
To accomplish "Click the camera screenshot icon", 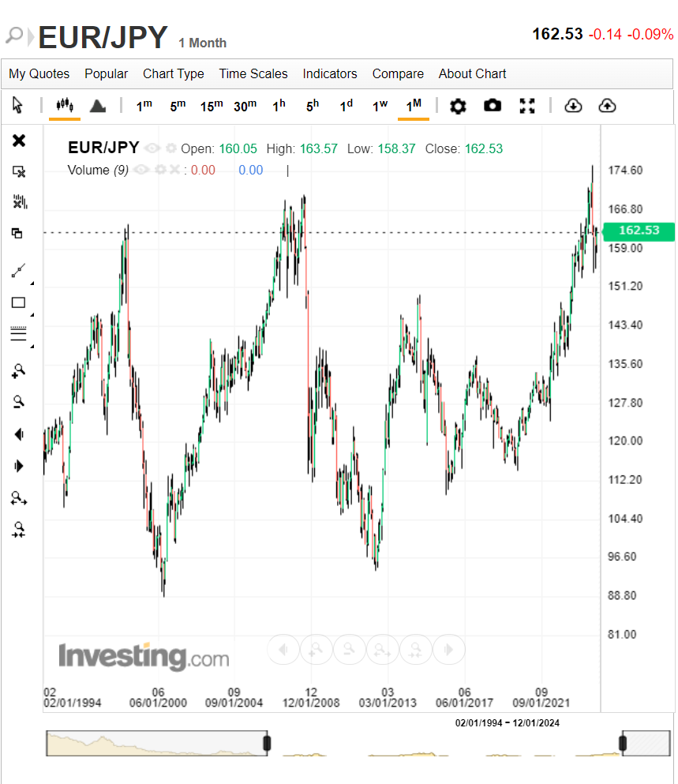I will 492,106.
